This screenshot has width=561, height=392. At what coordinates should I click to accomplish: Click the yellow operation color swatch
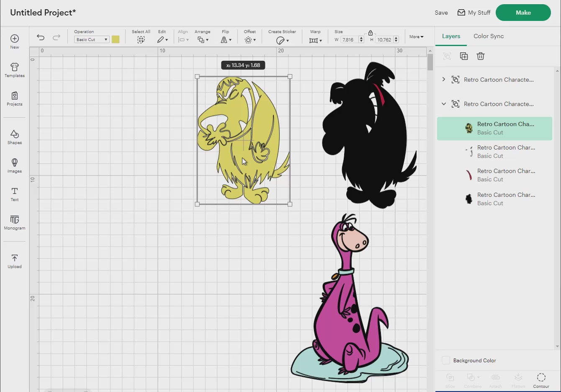(x=116, y=39)
